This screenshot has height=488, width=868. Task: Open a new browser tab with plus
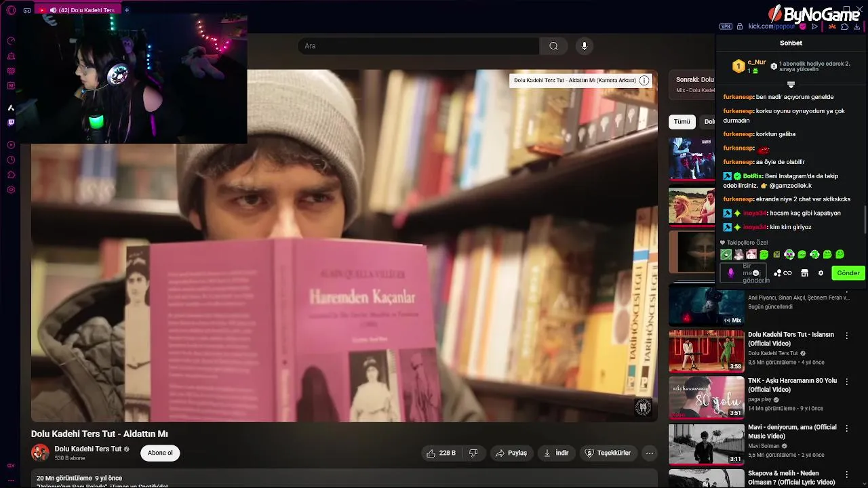(127, 10)
